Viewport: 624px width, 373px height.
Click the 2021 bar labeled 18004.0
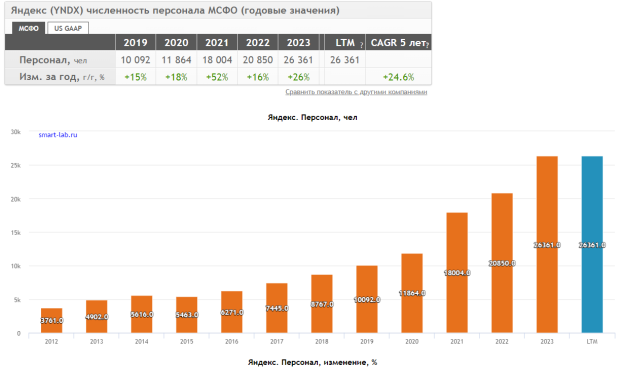457,273
